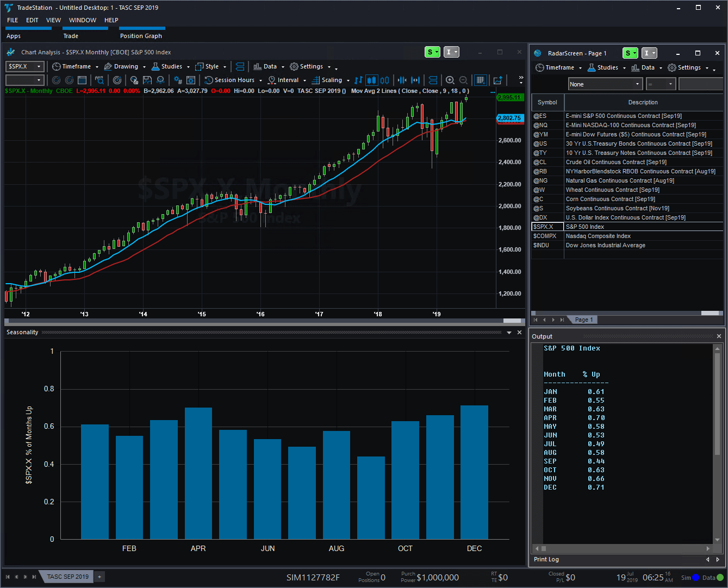Click the Symbol column header

tap(547, 102)
